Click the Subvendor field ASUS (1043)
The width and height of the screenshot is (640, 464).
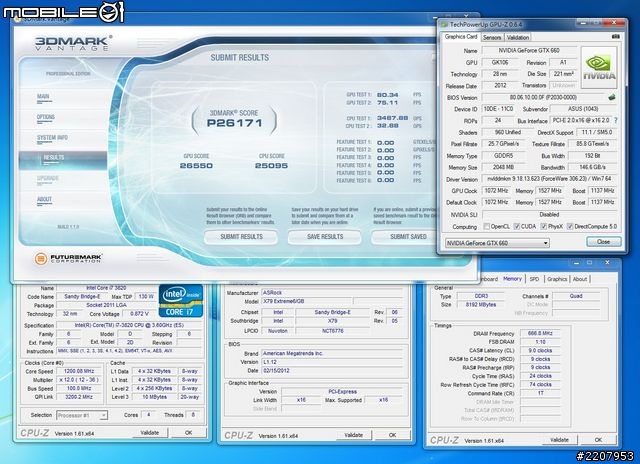pyautogui.click(x=583, y=109)
